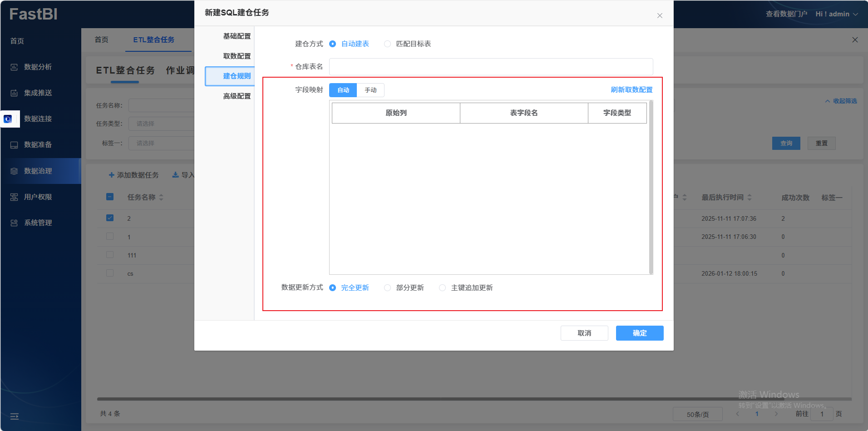The width and height of the screenshot is (868, 431).
Task: Click the 仓库表名 input field
Action: [x=491, y=67]
